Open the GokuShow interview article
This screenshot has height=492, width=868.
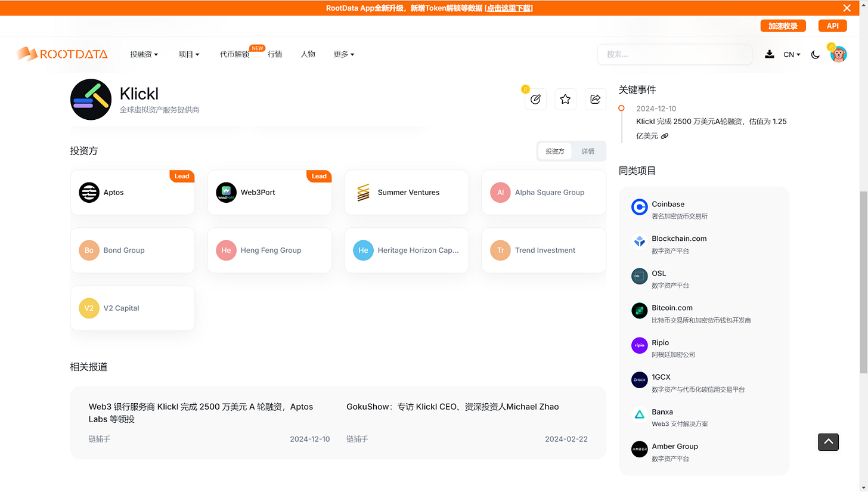(x=452, y=407)
